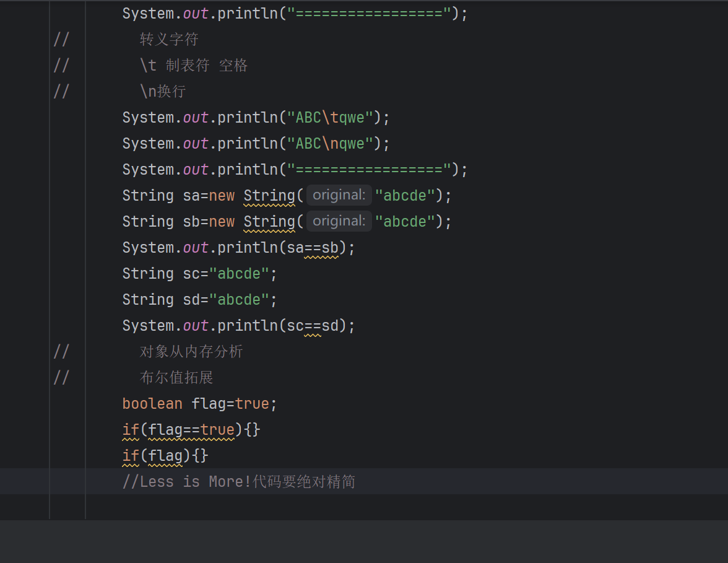728x563 pixels.
Task: Click the 布尔值拓展 comment
Action: (x=176, y=377)
